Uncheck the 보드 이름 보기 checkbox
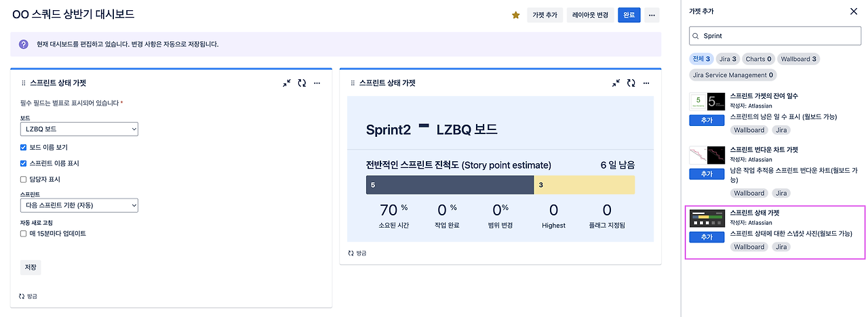 click(x=24, y=147)
